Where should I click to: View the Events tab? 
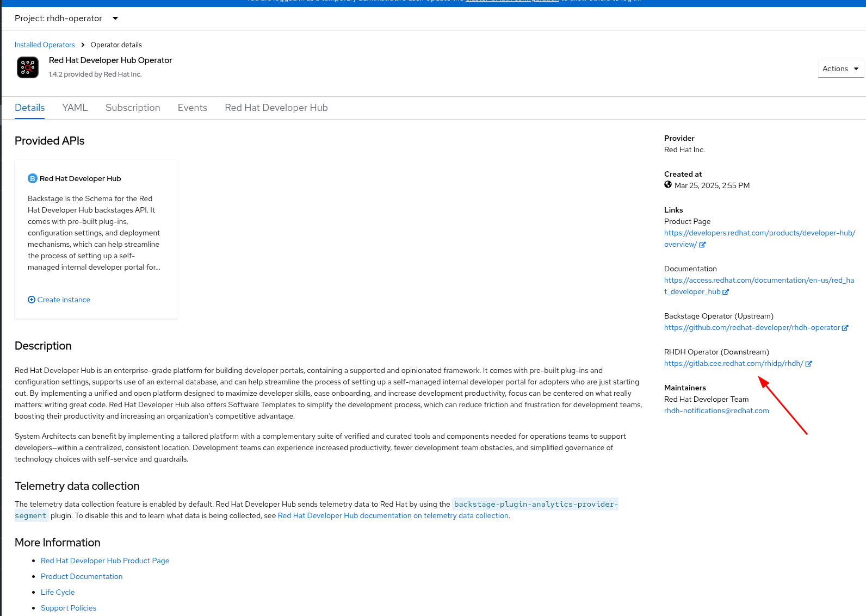coord(193,108)
